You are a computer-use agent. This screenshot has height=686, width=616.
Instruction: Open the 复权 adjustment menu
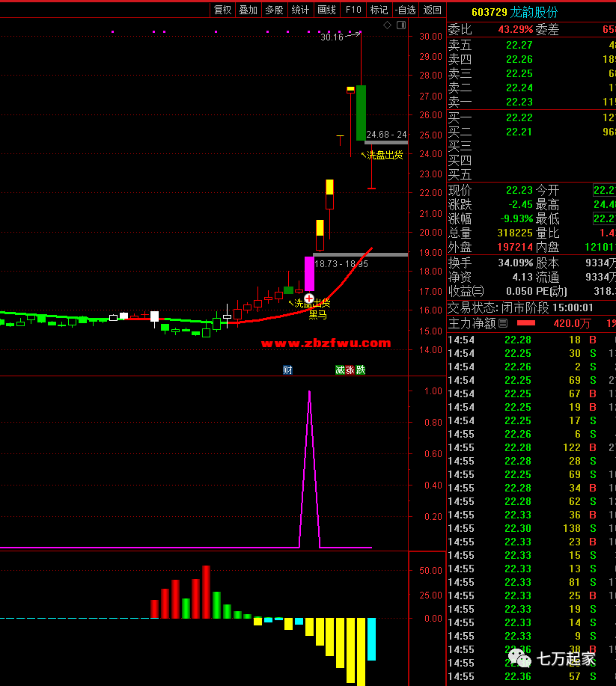pos(222,10)
